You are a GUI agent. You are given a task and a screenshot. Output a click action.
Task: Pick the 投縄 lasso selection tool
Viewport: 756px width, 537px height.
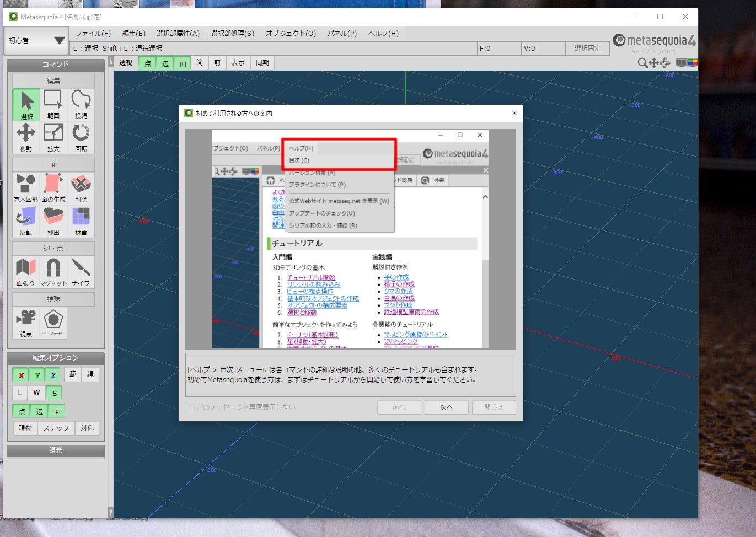click(x=81, y=105)
